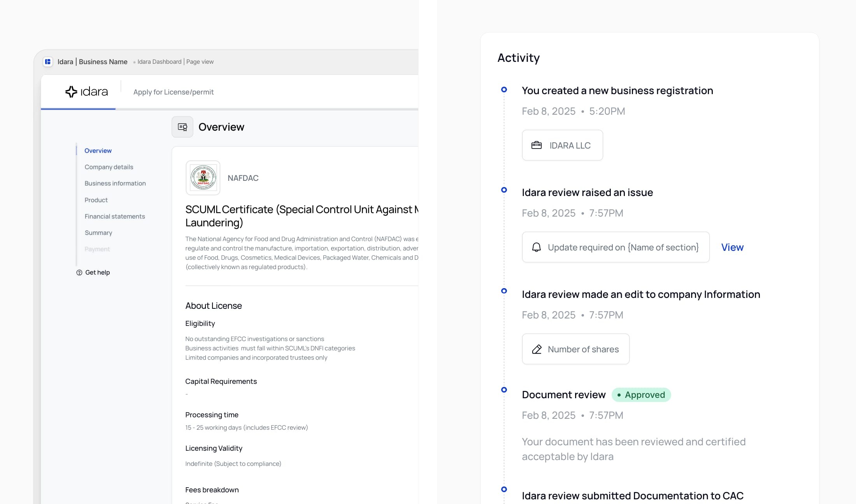The height and width of the screenshot is (504, 856).
Task: Click timeline marker for Document review
Action: click(504, 390)
